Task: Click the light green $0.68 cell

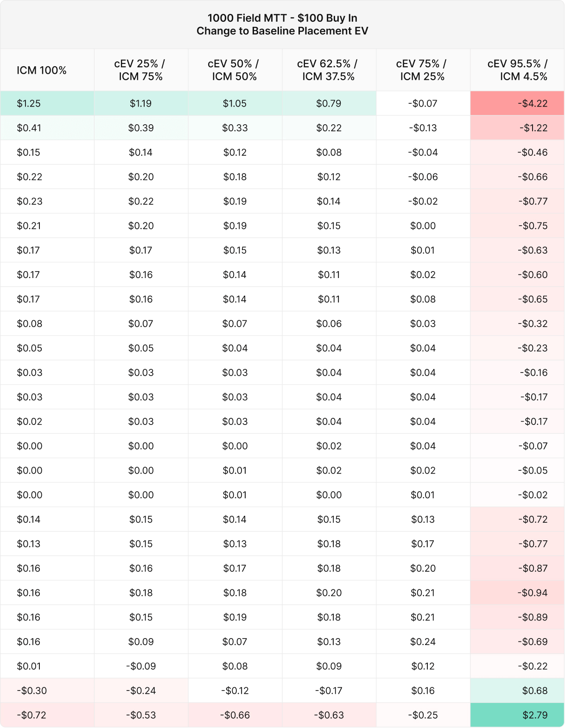Action: (535, 690)
